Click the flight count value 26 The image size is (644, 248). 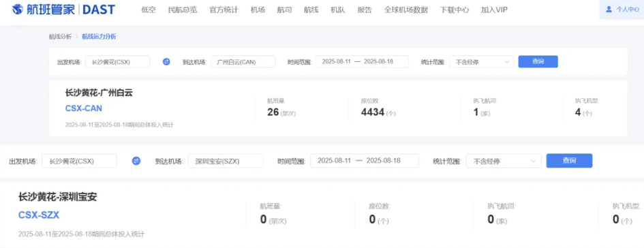pos(273,112)
